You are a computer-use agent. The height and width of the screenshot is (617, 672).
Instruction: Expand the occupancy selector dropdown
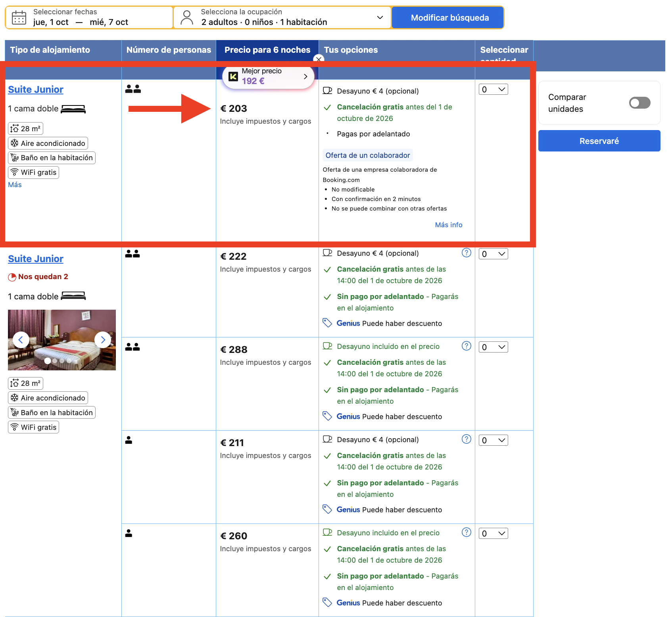tap(380, 17)
